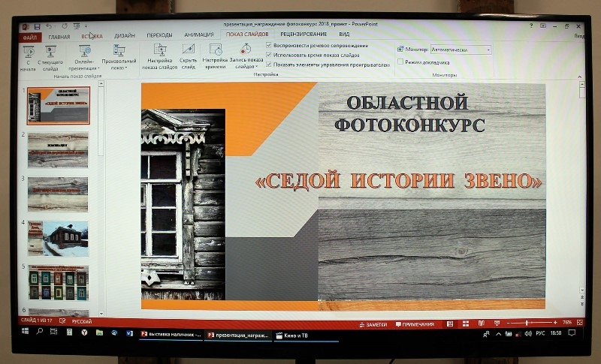Screen dimensions: 601x364
Task: Expand the Customize Quick Access Toolbar arrow
Action: [x=86, y=26]
